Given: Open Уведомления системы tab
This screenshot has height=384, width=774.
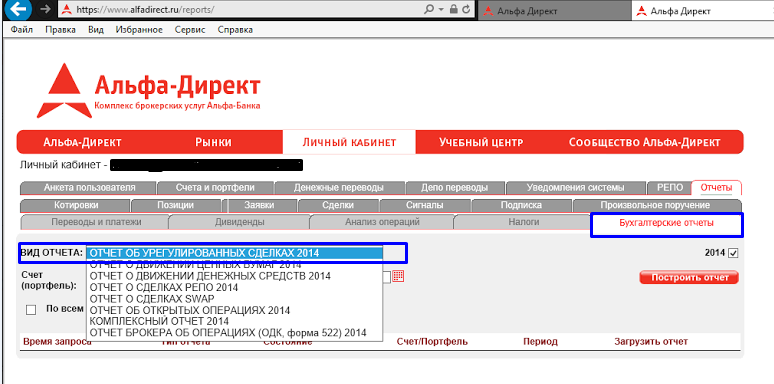Looking at the screenshot, I should [x=576, y=188].
